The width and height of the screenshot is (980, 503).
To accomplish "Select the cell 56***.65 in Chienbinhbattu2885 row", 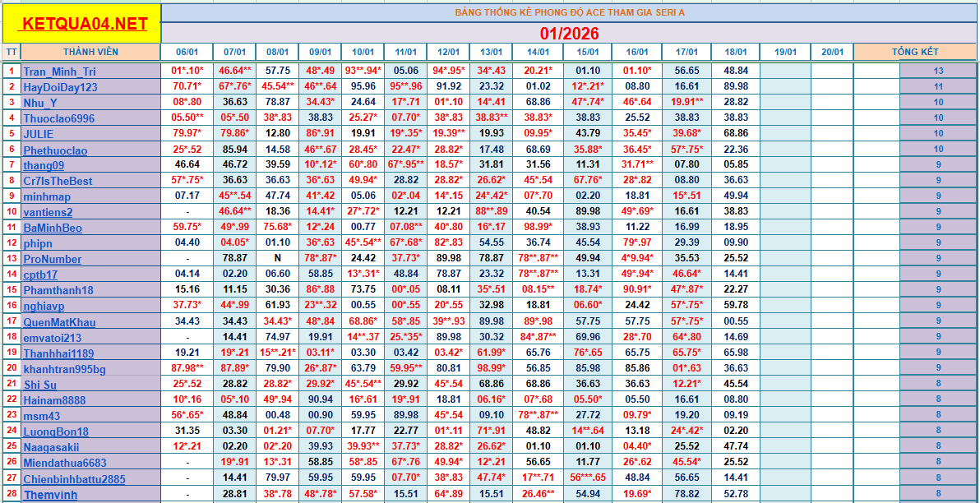I will tap(588, 479).
